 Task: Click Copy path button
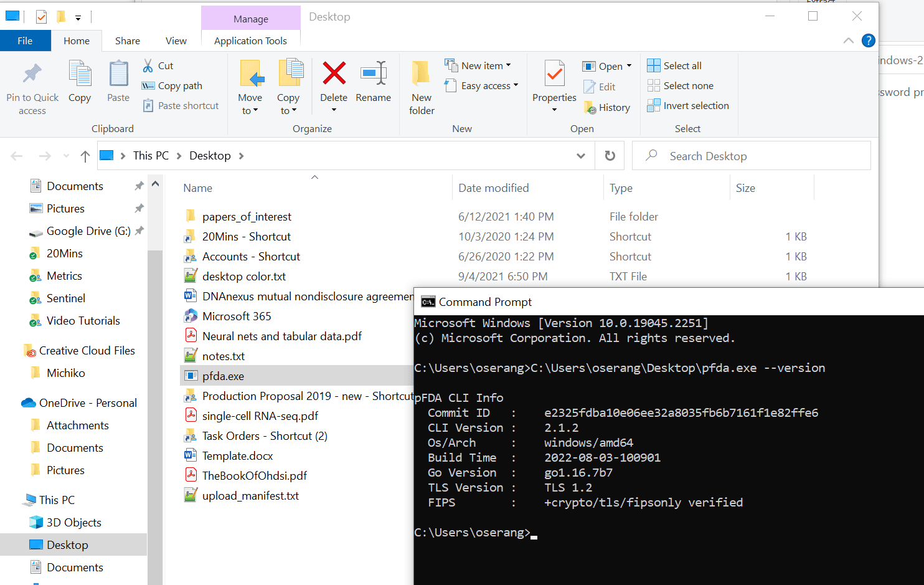click(x=172, y=85)
